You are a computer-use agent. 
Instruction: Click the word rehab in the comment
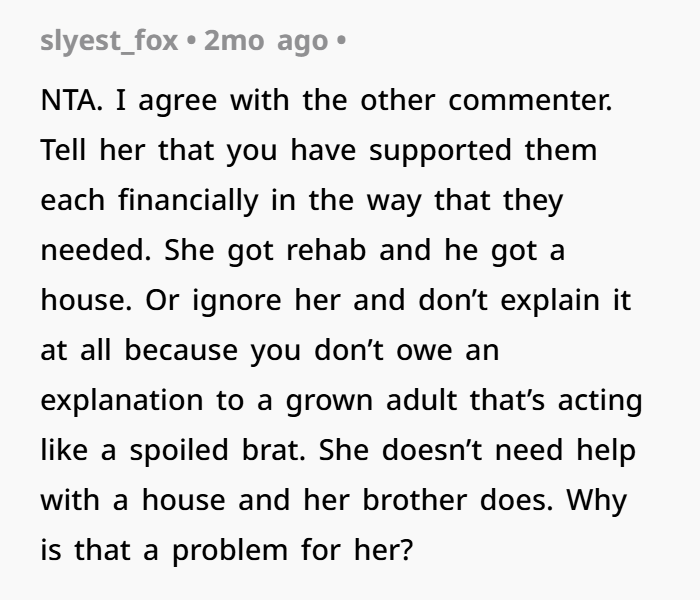click(x=326, y=250)
